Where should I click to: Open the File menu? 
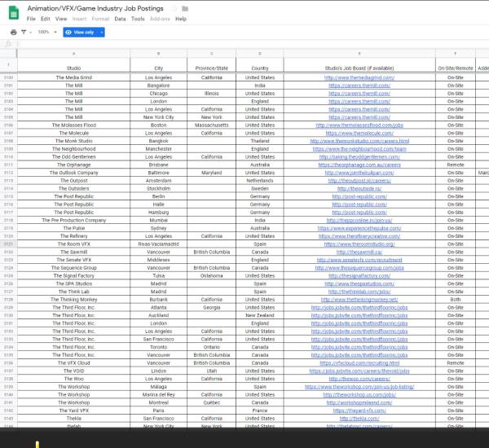click(31, 19)
